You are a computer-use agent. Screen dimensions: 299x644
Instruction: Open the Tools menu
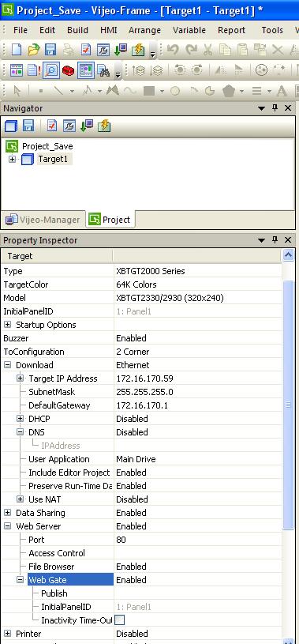coord(272,30)
